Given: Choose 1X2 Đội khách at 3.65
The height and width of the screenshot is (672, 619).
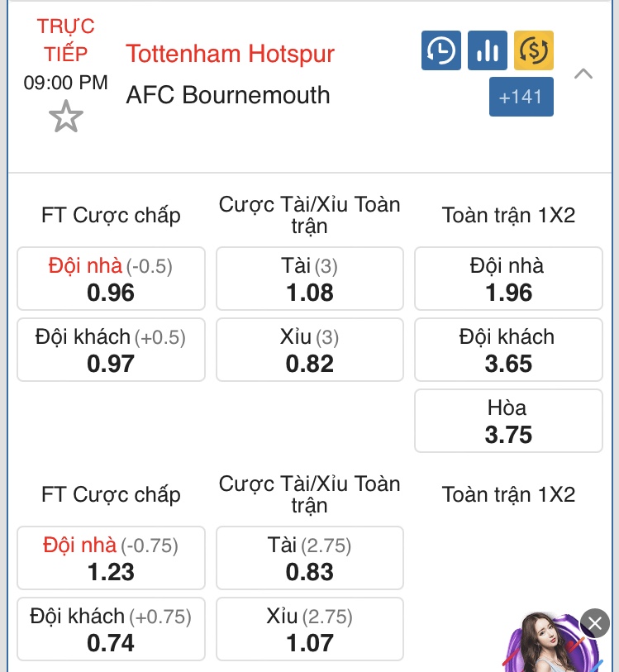Looking at the screenshot, I should pyautogui.click(x=508, y=350).
